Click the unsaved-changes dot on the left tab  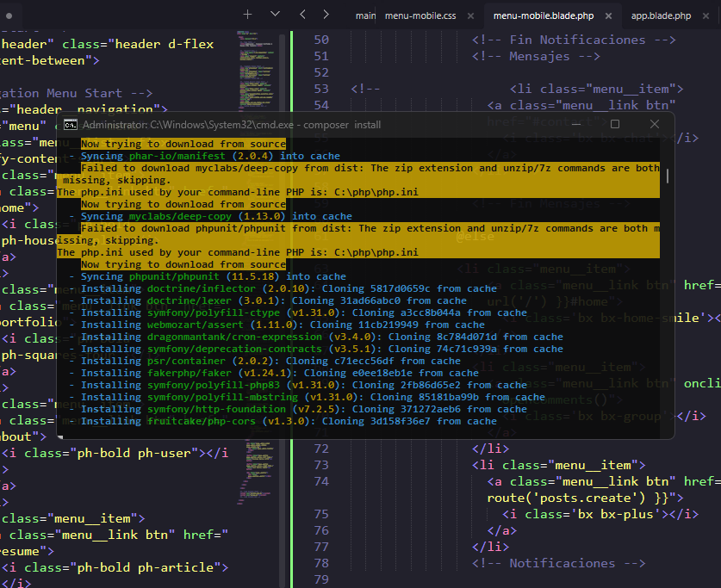[9, 15]
